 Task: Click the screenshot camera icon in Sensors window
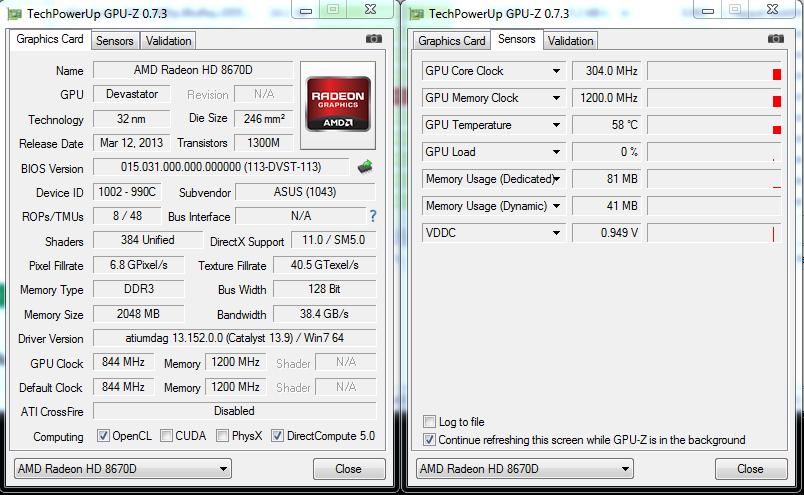pyautogui.click(x=776, y=38)
